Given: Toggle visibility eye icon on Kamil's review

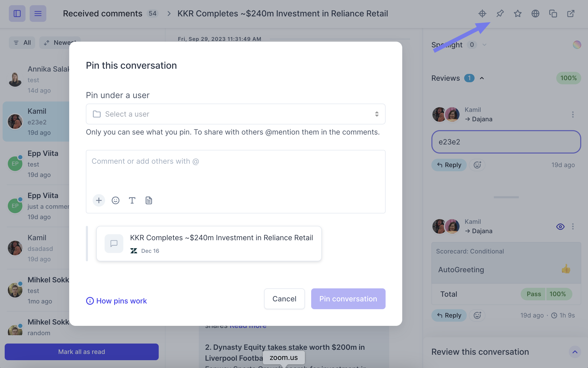Looking at the screenshot, I should coord(560,226).
